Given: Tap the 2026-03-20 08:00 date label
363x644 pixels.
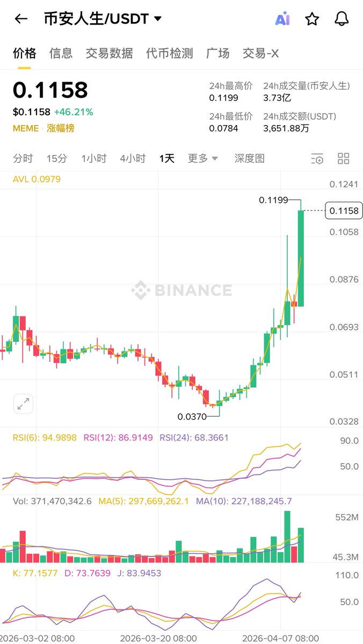Looking at the screenshot, I should tap(158, 638).
